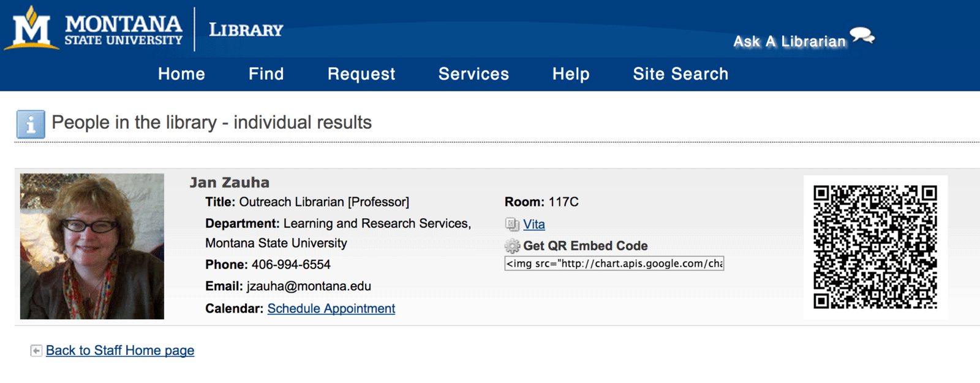Click the Library wordmark in the header
Viewport: 980px width, 383px height.
246,30
